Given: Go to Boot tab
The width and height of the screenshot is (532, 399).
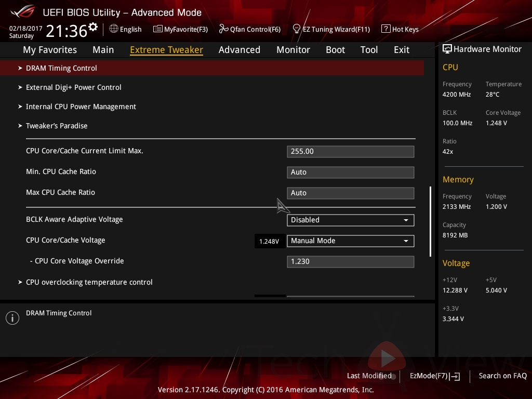Looking at the screenshot, I should click(335, 50).
